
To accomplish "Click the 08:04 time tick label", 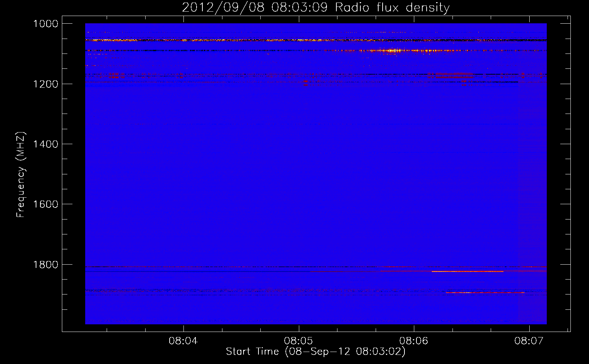I will point(183,341).
